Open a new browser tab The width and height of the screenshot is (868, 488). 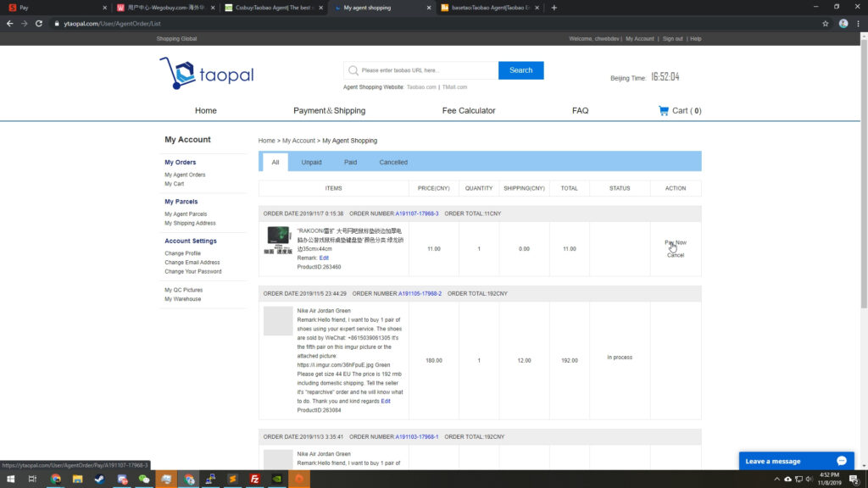point(554,8)
